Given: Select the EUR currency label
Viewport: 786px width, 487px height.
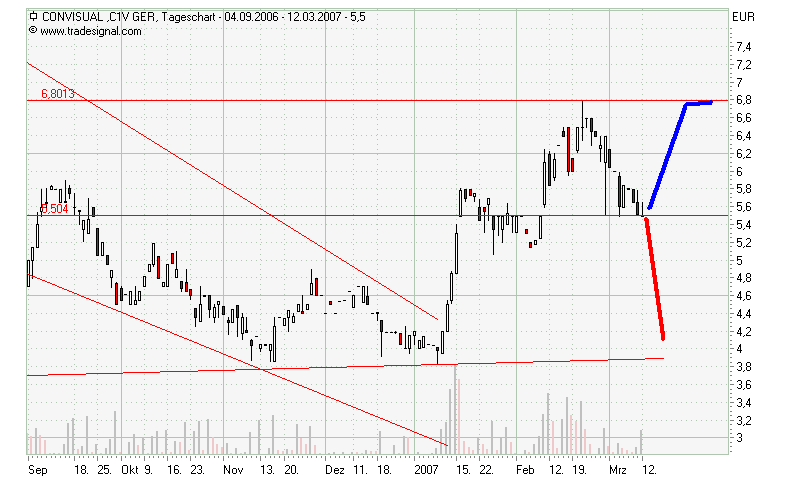Looking at the screenshot, I should click(743, 17).
